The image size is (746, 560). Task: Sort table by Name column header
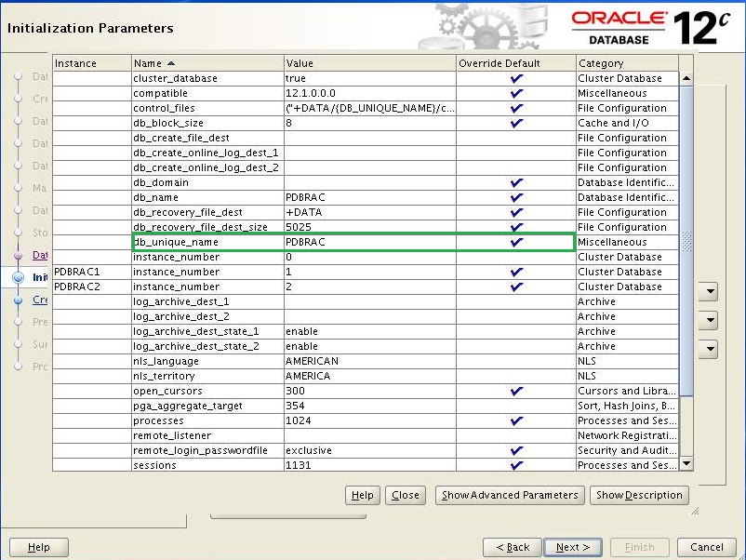207,63
